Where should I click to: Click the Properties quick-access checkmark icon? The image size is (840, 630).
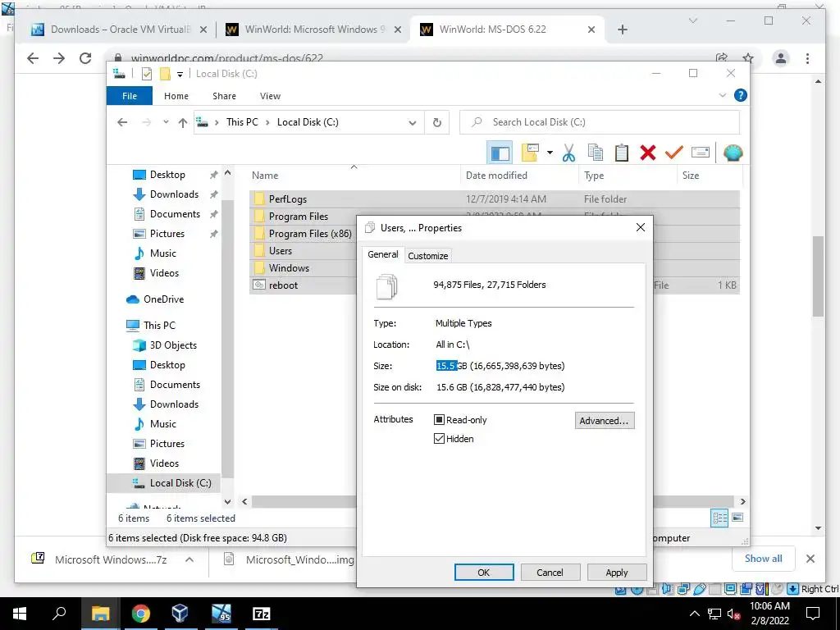[x=147, y=74]
